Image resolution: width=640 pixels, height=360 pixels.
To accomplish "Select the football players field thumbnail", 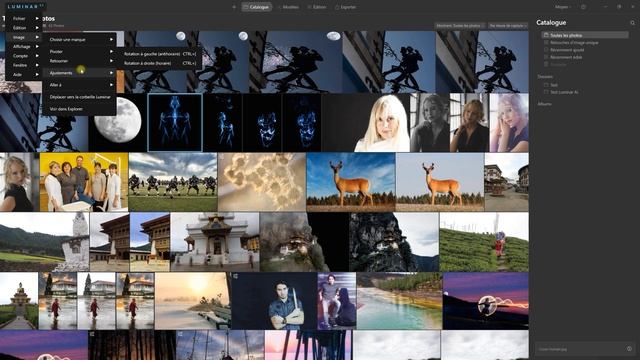I will tap(173, 182).
